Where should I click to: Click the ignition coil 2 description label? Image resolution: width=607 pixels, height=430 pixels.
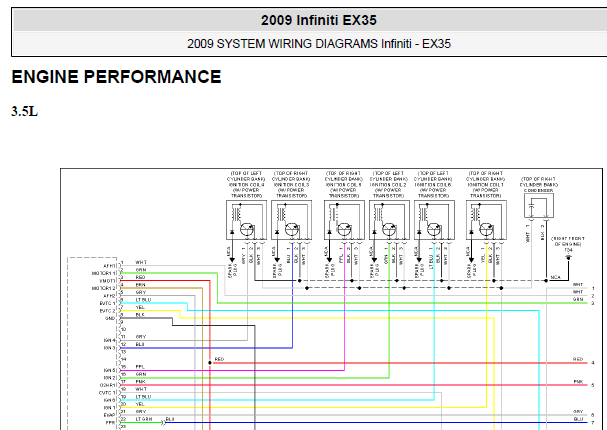click(389, 185)
